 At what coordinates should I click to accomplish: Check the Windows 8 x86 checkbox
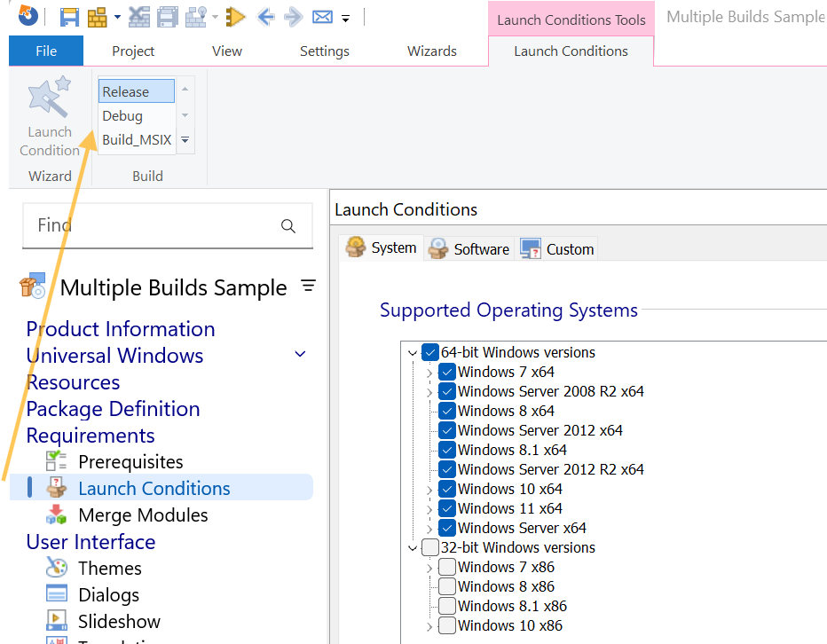click(446, 586)
